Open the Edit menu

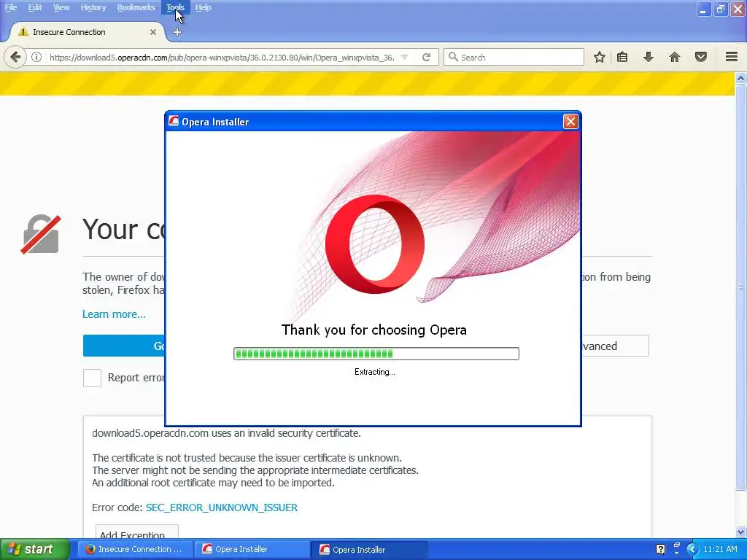[x=35, y=7]
